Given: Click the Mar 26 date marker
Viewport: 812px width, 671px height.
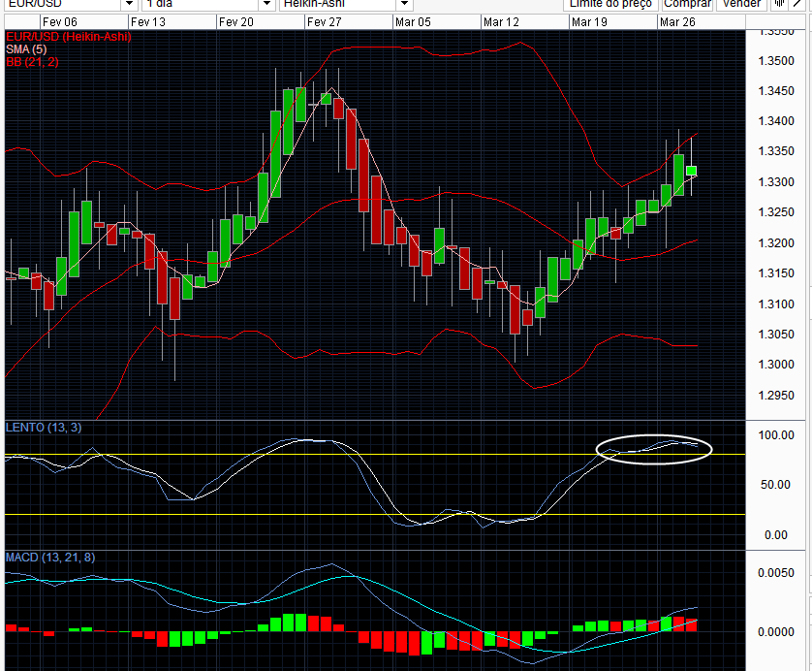Looking at the screenshot, I should (x=677, y=21).
